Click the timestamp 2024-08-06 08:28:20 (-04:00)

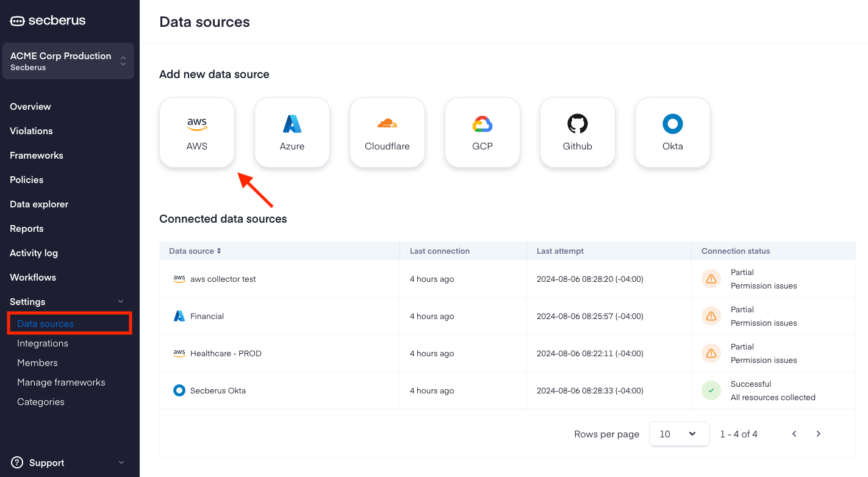click(x=590, y=279)
